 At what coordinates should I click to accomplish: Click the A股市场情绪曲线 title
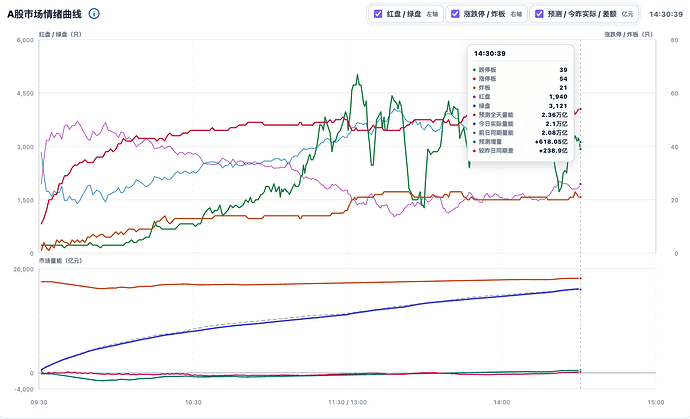click(44, 14)
